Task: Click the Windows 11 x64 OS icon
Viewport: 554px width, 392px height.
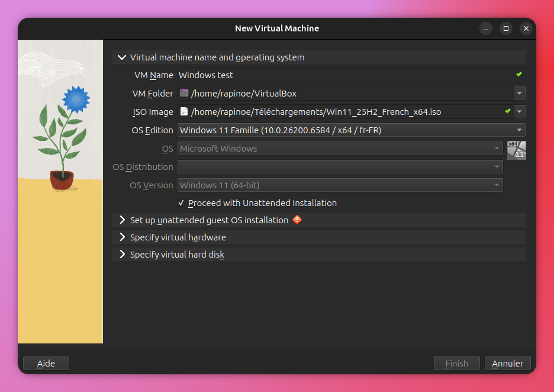Action: (516, 150)
